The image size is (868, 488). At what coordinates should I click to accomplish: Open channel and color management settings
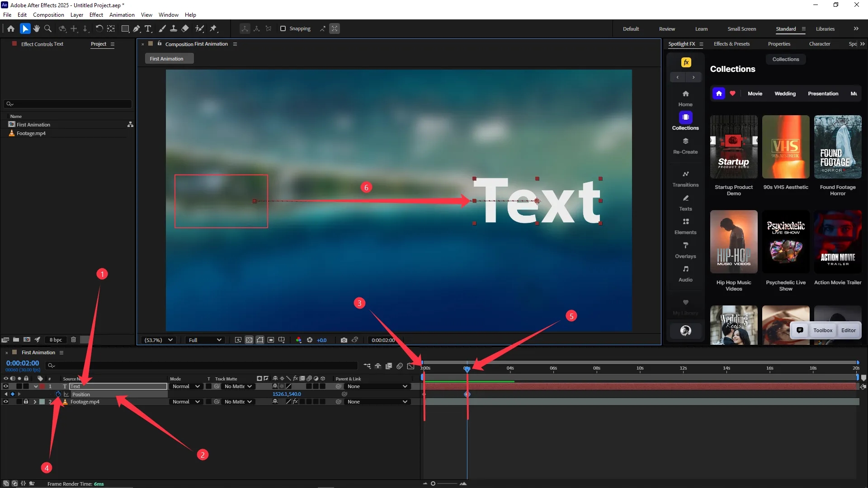[x=298, y=340]
